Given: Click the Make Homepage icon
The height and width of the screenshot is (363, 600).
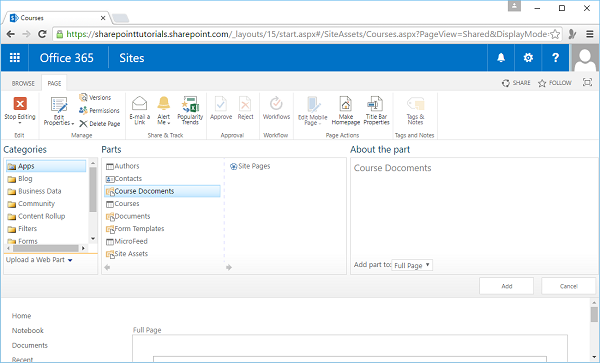Looking at the screenshot, I should click(346, 104).
